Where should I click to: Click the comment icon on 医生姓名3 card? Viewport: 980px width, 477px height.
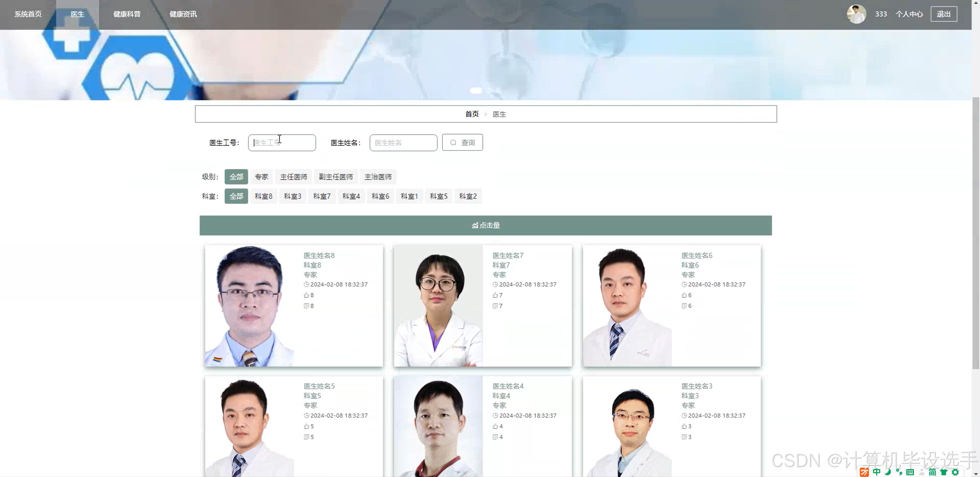pyautogui.click(x=684, y=437)
